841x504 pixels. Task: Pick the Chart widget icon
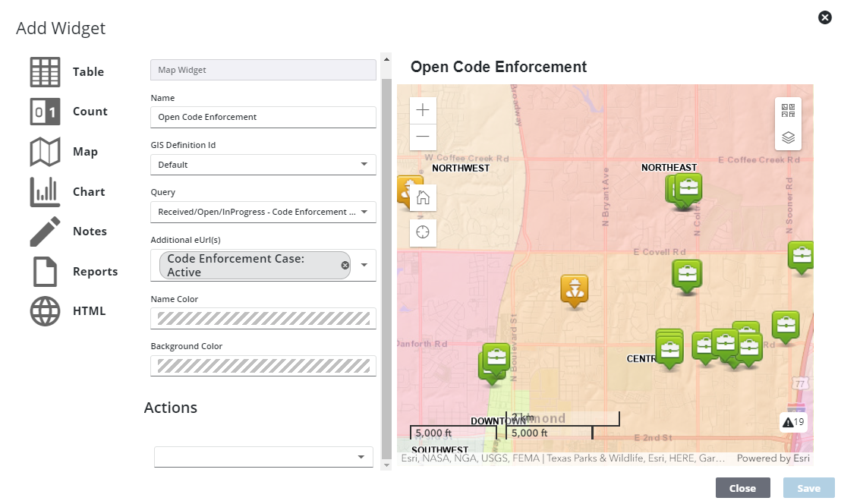[45, 192]
